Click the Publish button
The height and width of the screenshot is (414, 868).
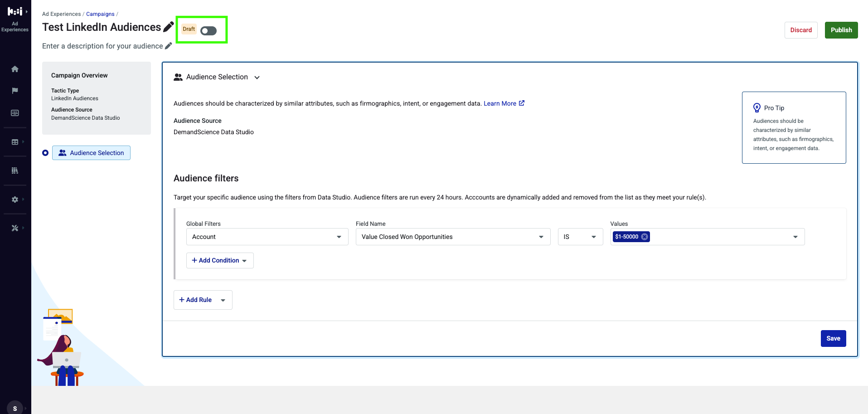841,30
